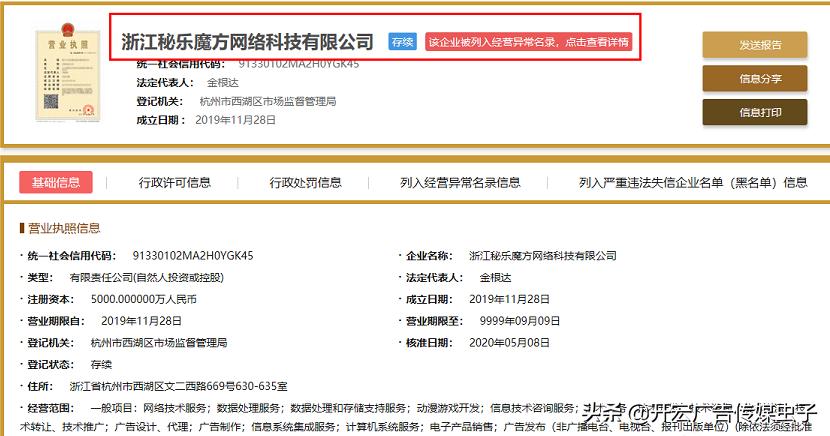Switch to the 行政处罚信息 tab
This screenshot has width=830, height=436.
(x=305, y=183)
